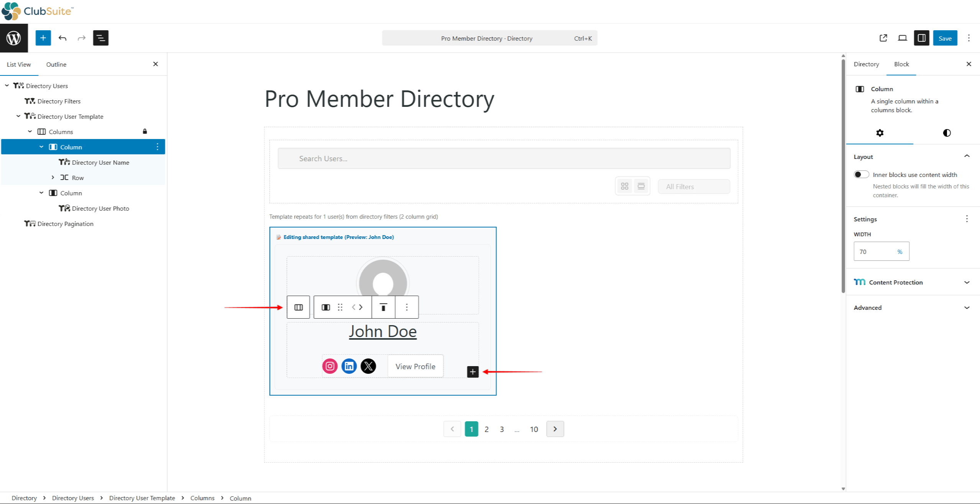Collapse the selected Column tree item
The width and height of the screenshot is (980, 504).
41,147
